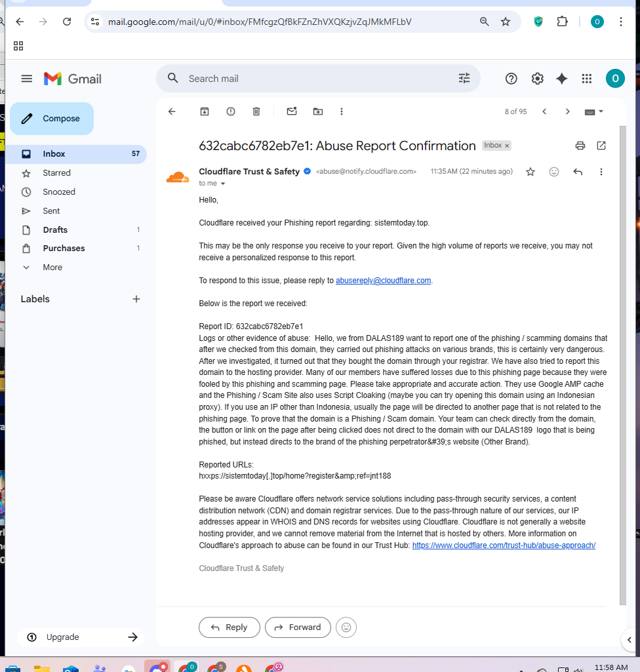The width and height of the screenshot is (640, 672).
Task: Click the Forward button
Action: click(x=298, y=627)
